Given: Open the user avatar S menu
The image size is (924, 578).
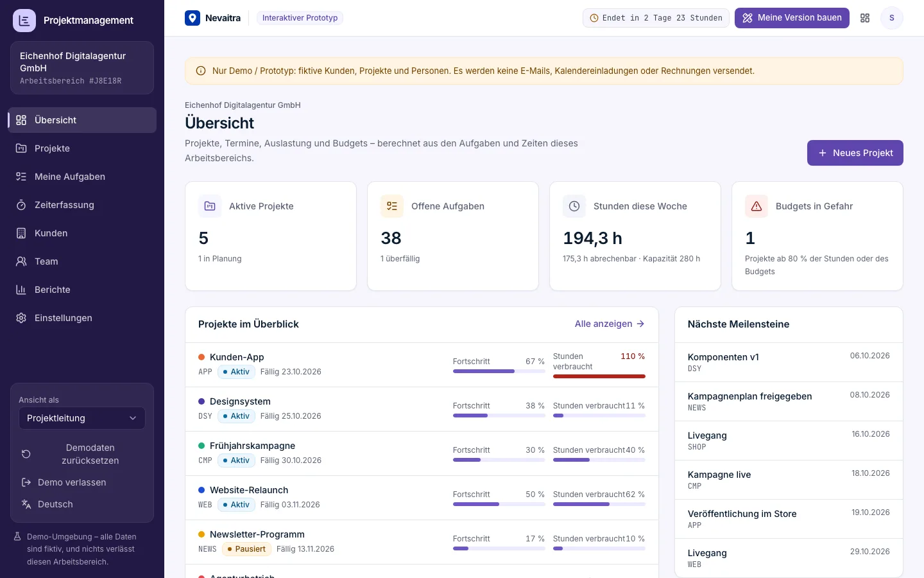Looking at the screenshot, I should 892,18.
